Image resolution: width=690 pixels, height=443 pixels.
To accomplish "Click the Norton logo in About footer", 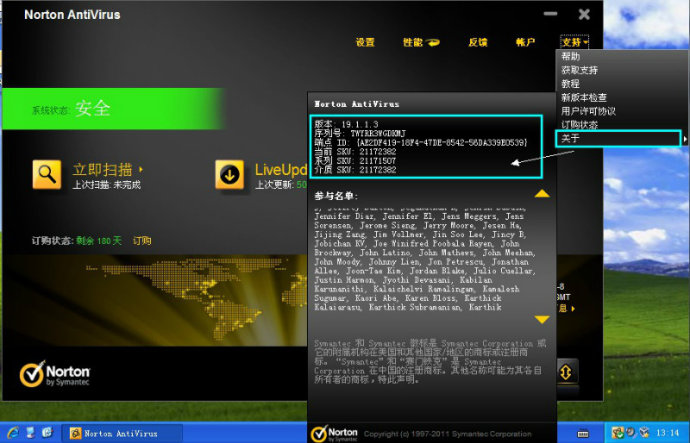I will [x=334, y=434].
